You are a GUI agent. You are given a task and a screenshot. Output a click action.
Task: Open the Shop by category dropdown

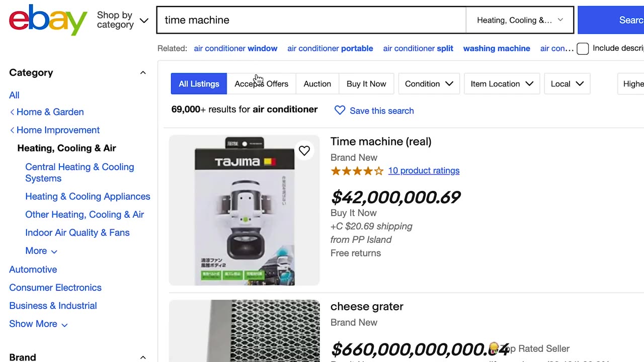[x=123, y=20]
